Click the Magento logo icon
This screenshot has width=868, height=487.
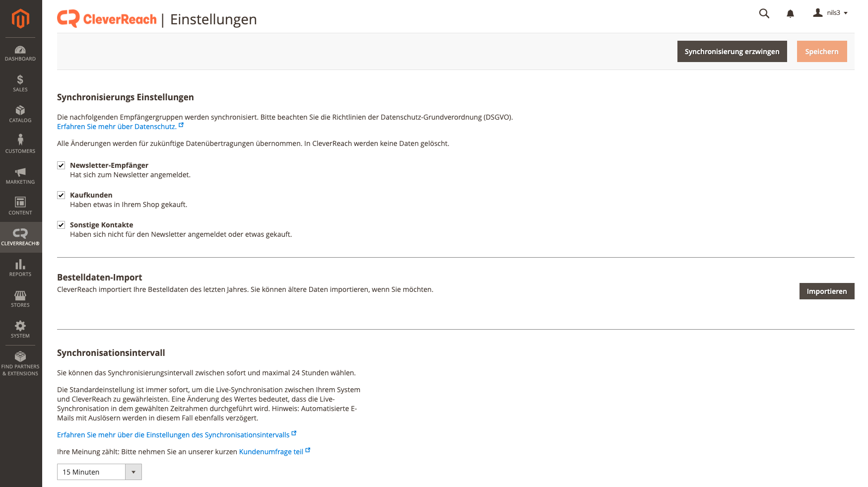pos(20,18)
